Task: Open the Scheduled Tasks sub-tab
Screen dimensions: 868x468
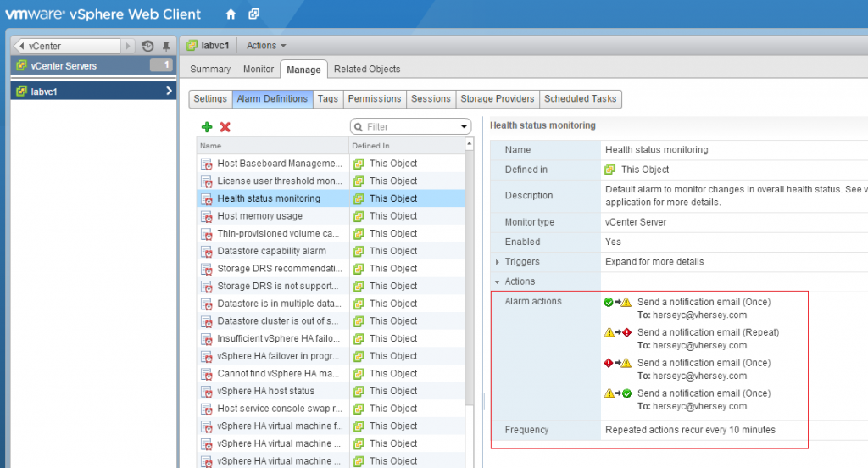Action: click(x=580, y=98)
